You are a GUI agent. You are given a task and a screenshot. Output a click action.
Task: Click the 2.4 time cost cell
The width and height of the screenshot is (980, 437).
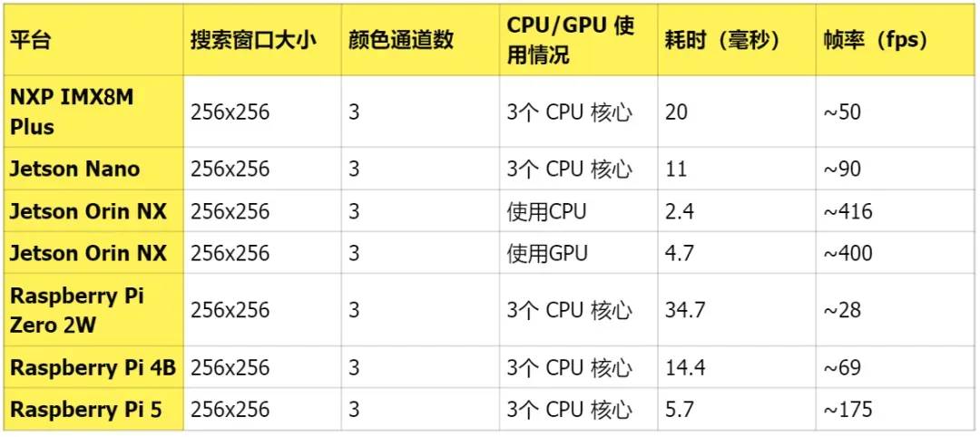(x=736, y=211)
